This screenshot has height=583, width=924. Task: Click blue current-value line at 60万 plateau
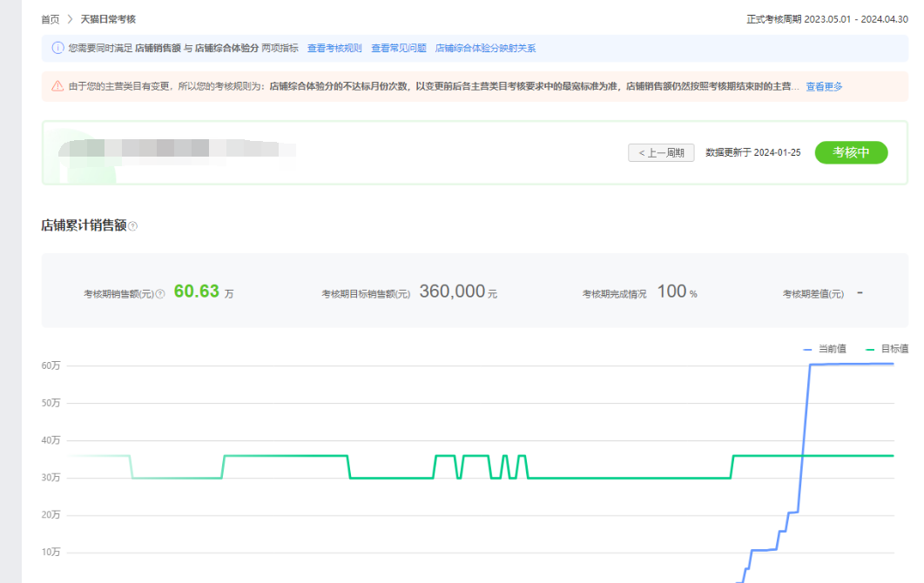(x=853, y=364)
